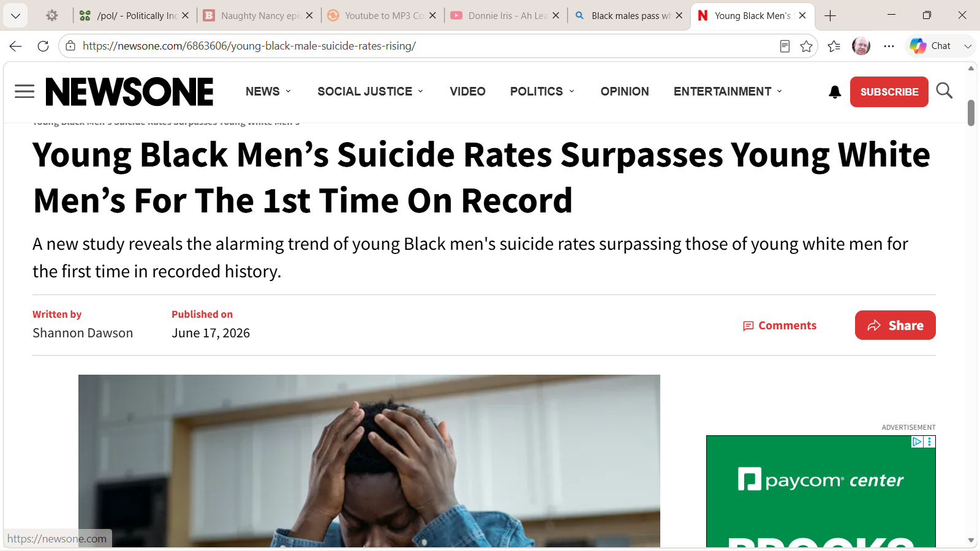Open the NewsOne hamburger menu
The image size is (980, 551).
24,92
